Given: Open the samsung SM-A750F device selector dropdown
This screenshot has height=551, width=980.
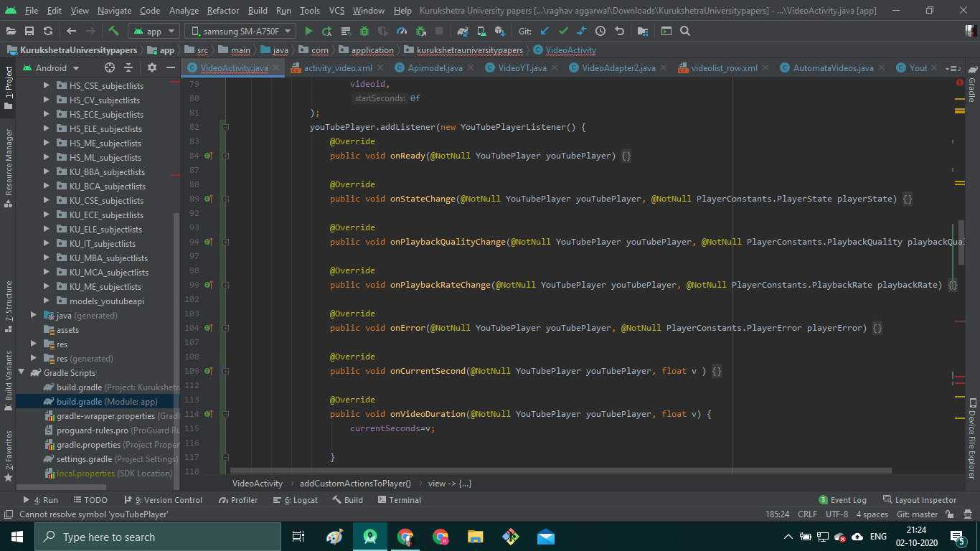Looking at the screenshot, I should click(240, 31).
